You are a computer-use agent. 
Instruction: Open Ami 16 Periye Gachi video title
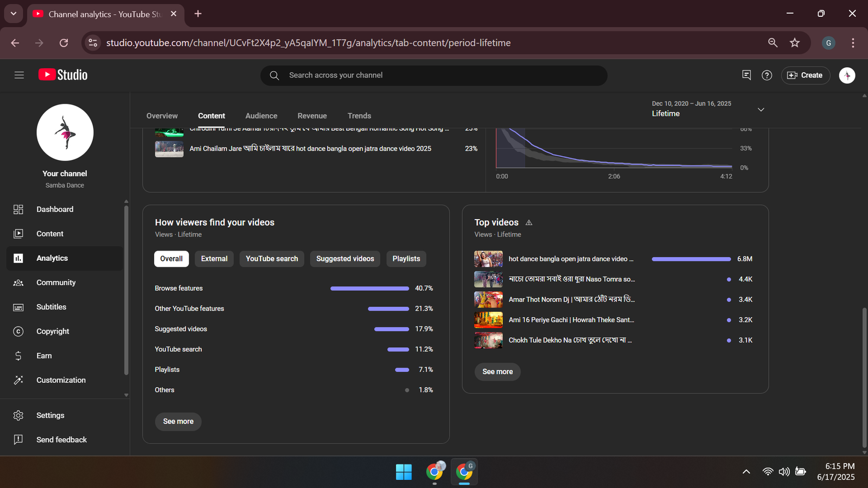tap(571, 320)
